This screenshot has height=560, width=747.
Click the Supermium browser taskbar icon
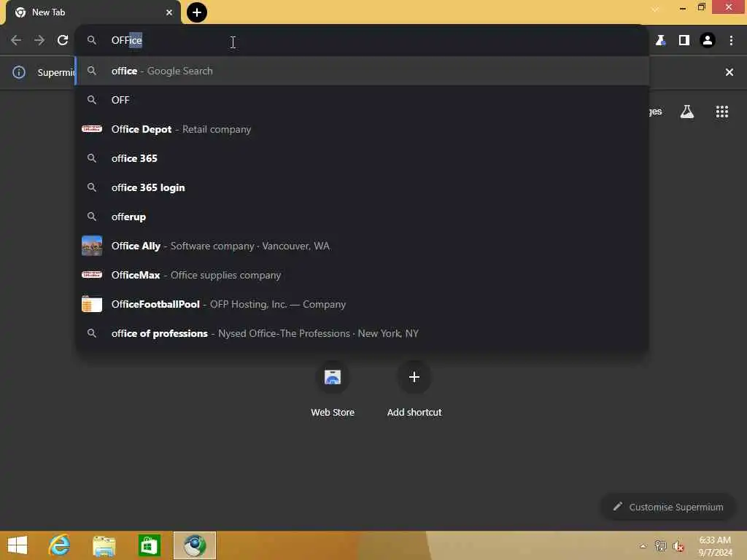point(194,545)
